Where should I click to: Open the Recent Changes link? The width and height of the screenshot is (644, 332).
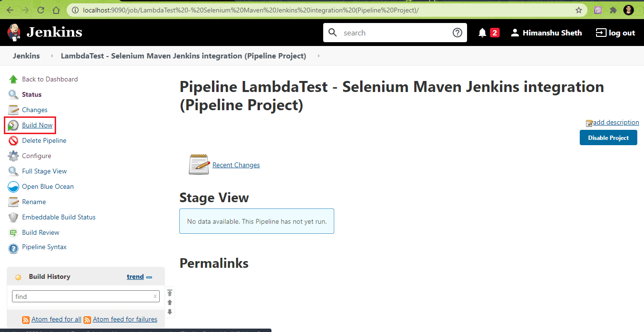click(x=236, y=165)
